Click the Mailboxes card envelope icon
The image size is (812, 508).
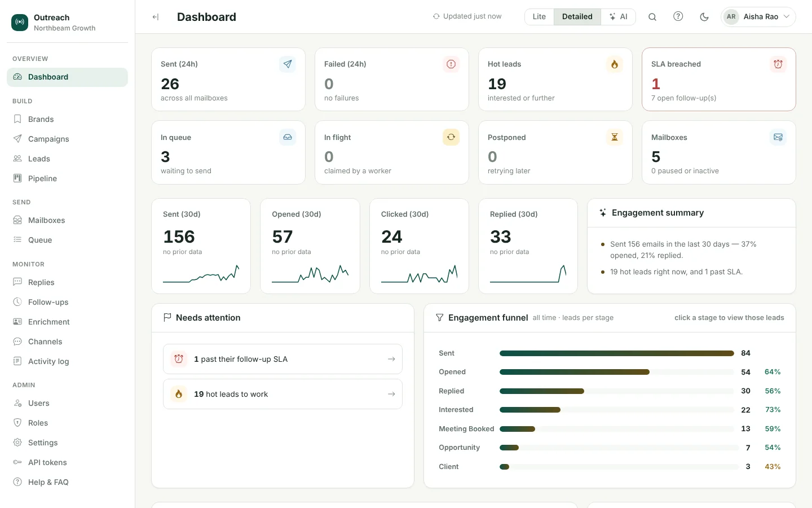778,137
